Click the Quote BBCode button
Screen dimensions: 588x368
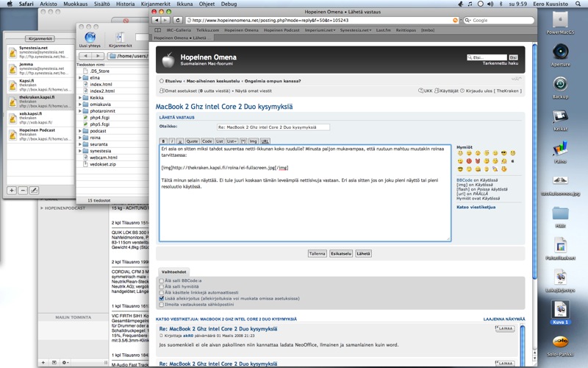coord(192,141)
